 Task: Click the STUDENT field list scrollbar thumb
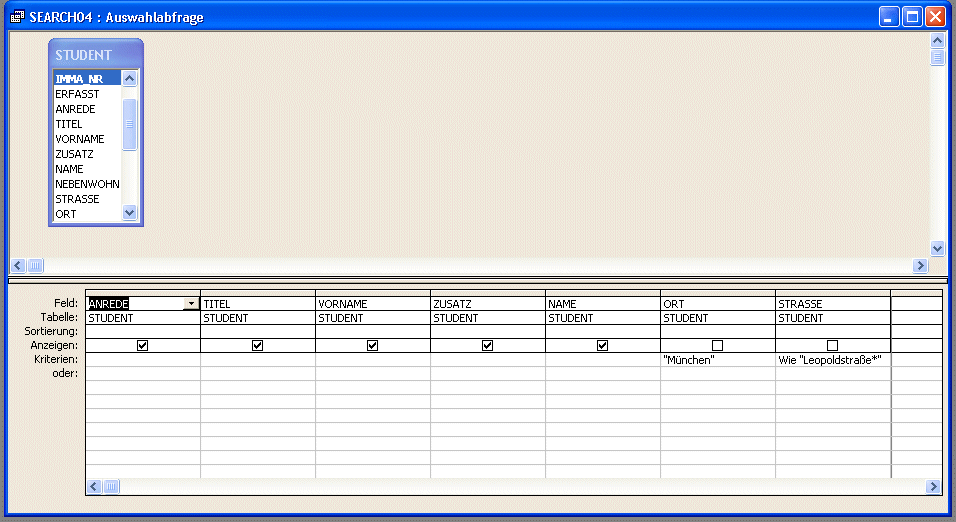(x=129, y=124)
